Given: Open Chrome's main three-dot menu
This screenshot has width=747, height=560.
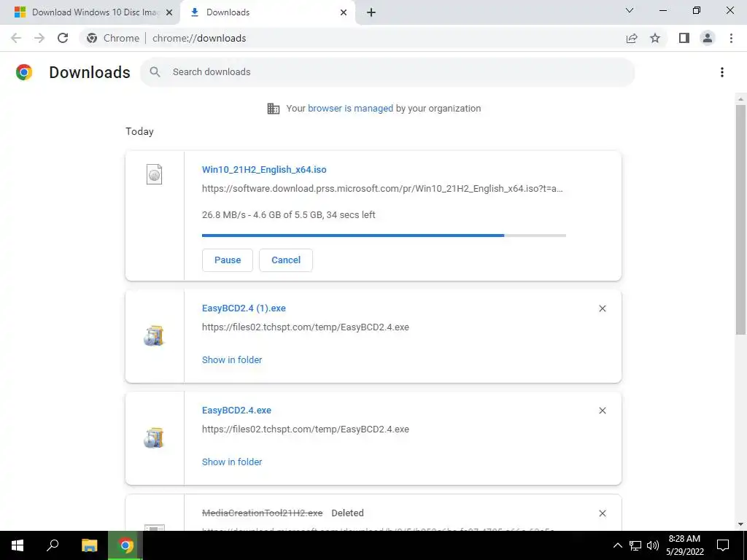Looking at the screenshot, I should 731,38.
